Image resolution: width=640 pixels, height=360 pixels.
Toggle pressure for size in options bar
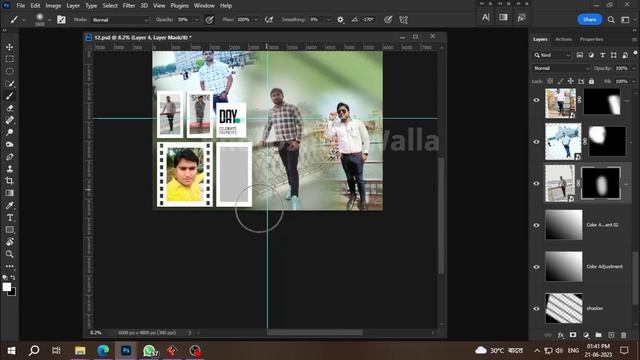tap(388, 20)
